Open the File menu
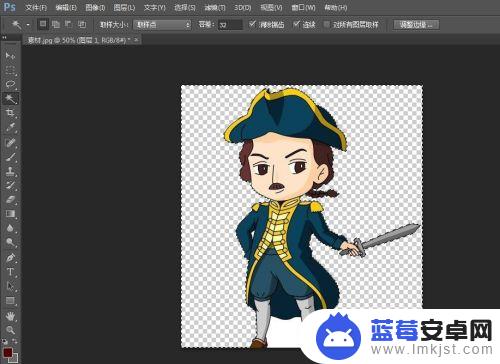 (x=36, y=7)
